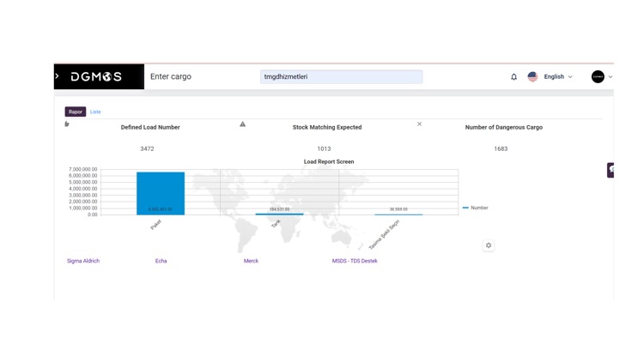The height and width of the screenshot is (362, 644).
Task: Click the Enter cargo label
Action: (171, 76)
